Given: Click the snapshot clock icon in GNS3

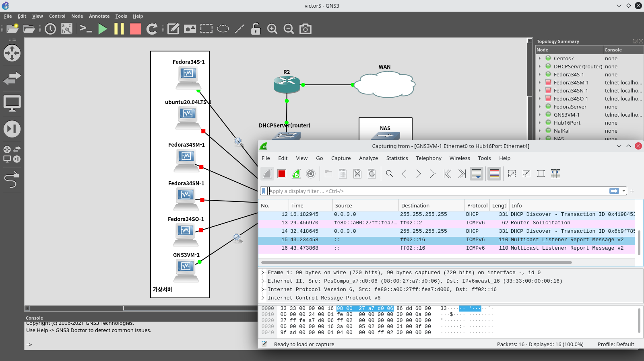Looking at the screenshot, I should pos(50,29).
